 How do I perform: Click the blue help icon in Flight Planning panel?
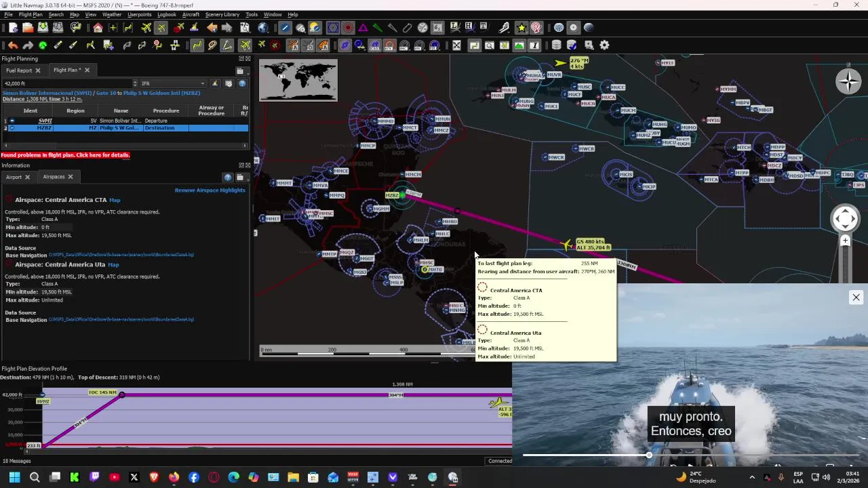coord(242,83)
